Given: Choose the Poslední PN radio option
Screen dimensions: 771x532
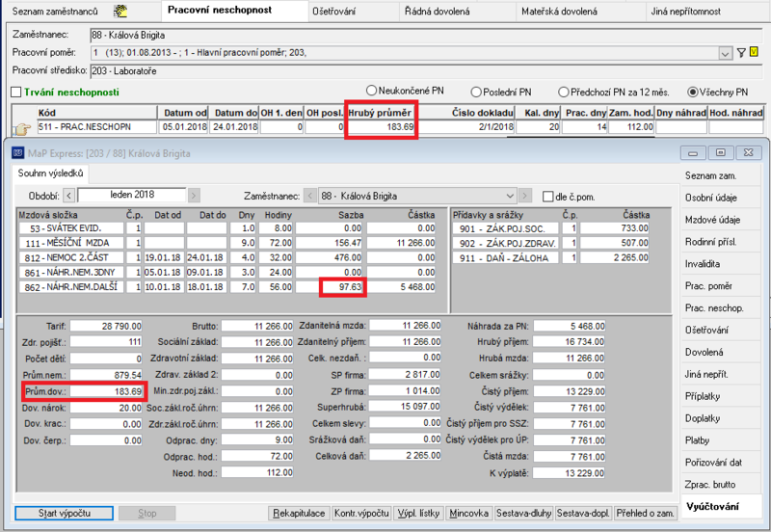Looking at the screenshot, I should click(475, 92).
